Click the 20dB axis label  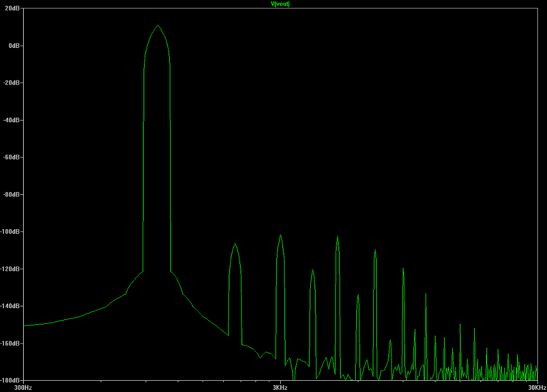(x=12, y=8)
